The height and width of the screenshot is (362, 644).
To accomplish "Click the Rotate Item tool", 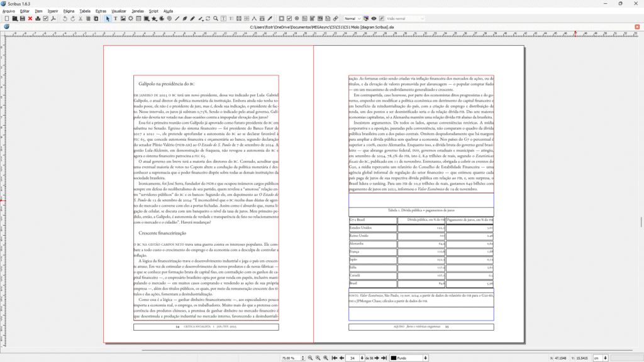I will (208, 18).
